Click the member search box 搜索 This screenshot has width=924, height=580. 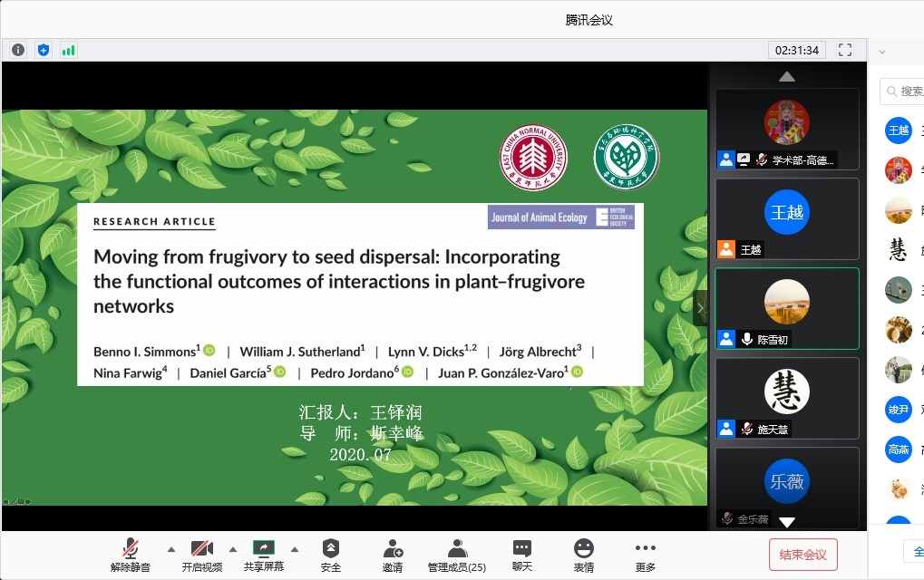(907, 91)
